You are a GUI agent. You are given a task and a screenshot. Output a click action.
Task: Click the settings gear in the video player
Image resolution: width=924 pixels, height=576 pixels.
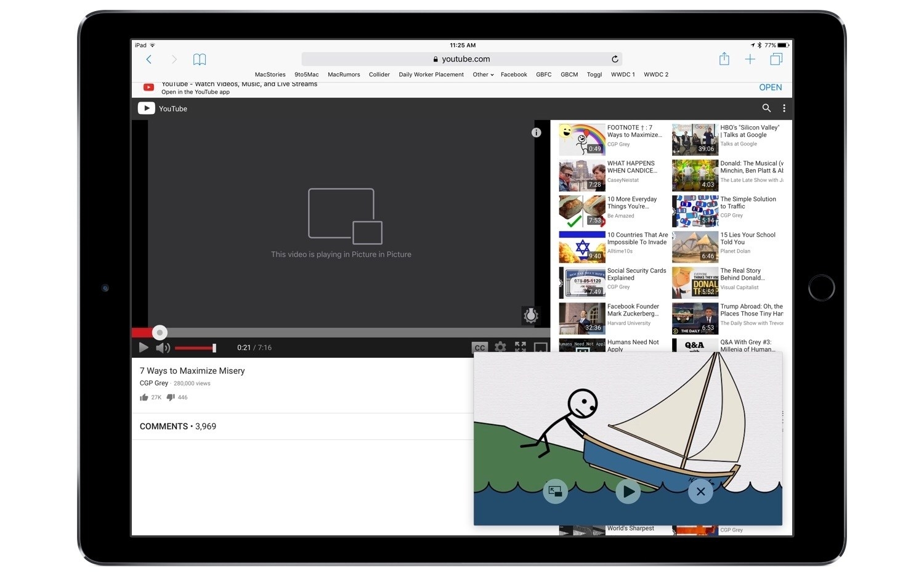[x=500, y=347]
